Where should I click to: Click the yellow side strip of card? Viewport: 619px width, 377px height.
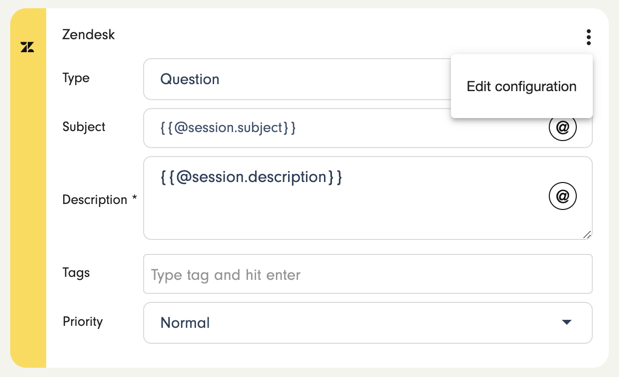coord(28,188)
